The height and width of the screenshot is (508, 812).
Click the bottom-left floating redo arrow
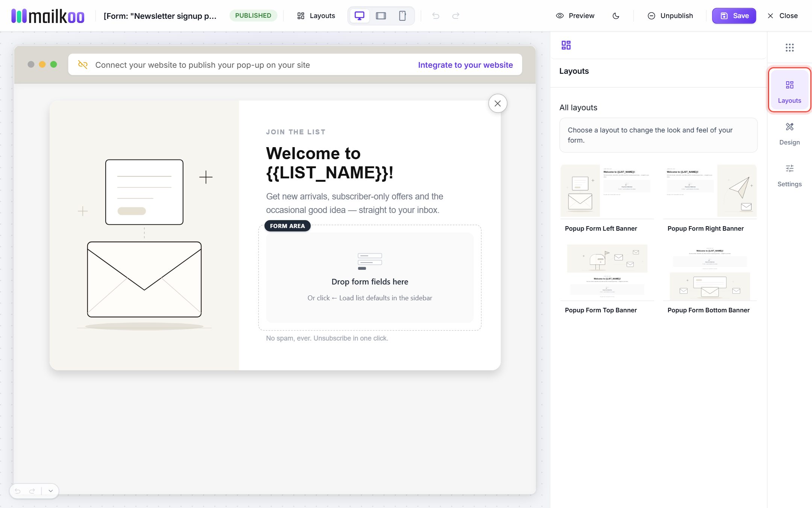pyautogui.click(x=32, y=491)
